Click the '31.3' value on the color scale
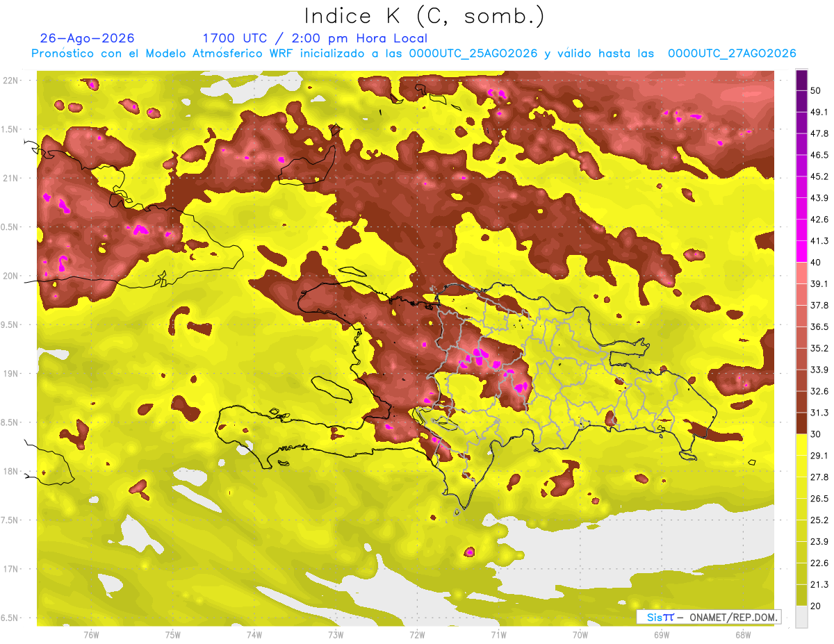This screenshot has width=834, height=644. (819, 413)
